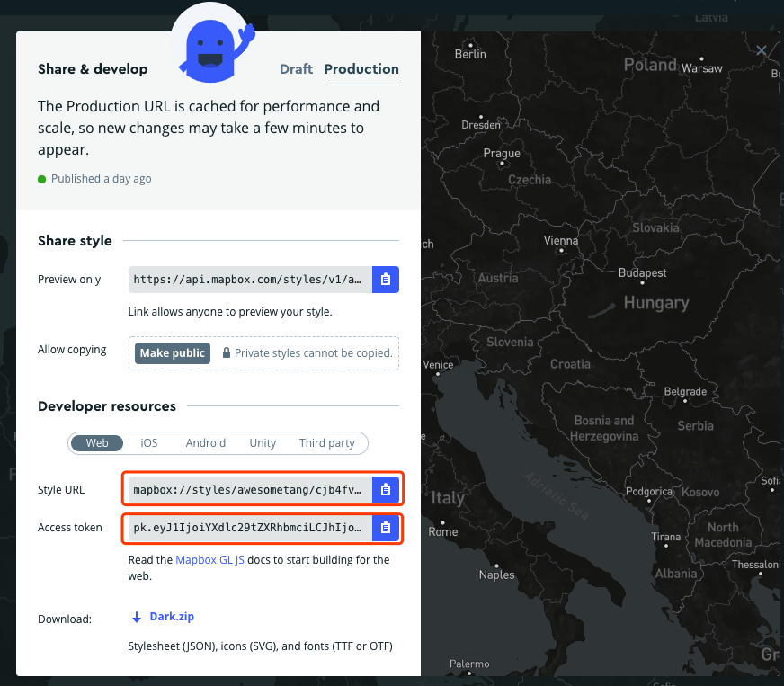Screen dimensions: 784x686
Task: Choose the Android platform option
Action: click(x=206, y=443)
